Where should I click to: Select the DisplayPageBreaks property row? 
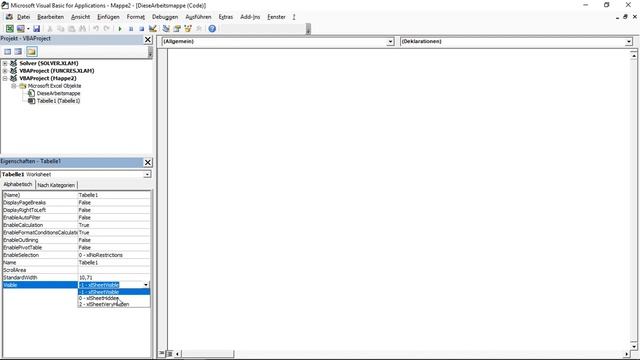coord(76,202)
